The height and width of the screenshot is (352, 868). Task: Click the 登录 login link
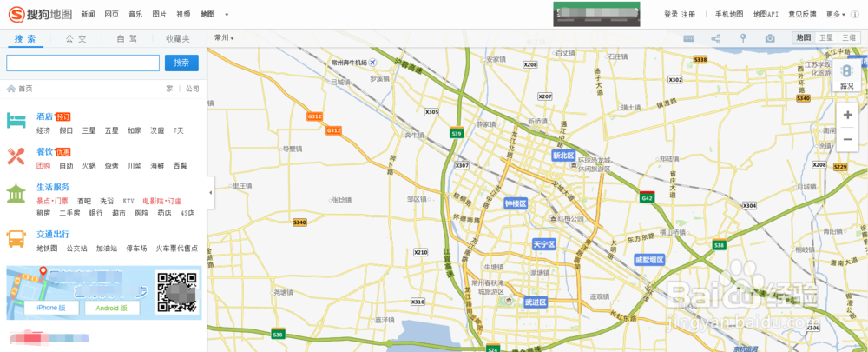coord(671,15)
